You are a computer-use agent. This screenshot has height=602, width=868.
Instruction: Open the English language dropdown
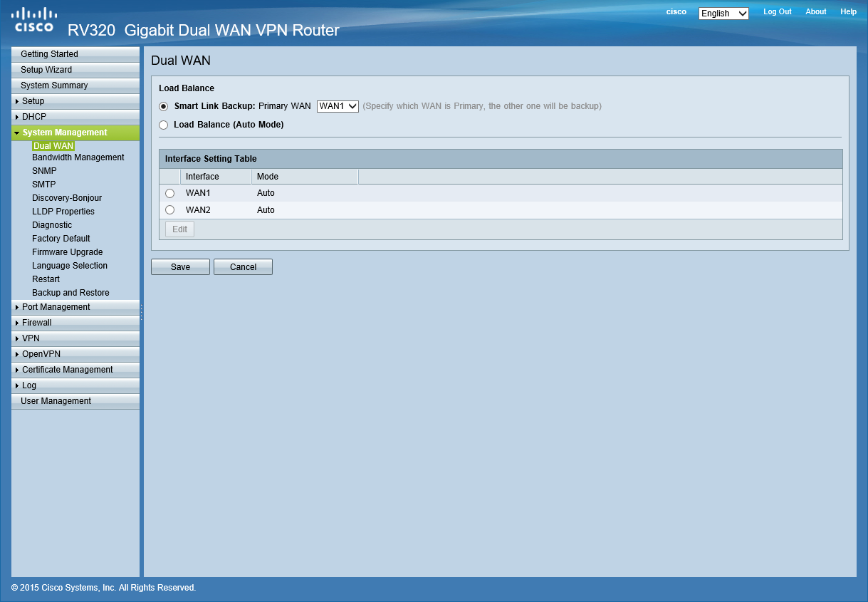[x=723, y=13]
